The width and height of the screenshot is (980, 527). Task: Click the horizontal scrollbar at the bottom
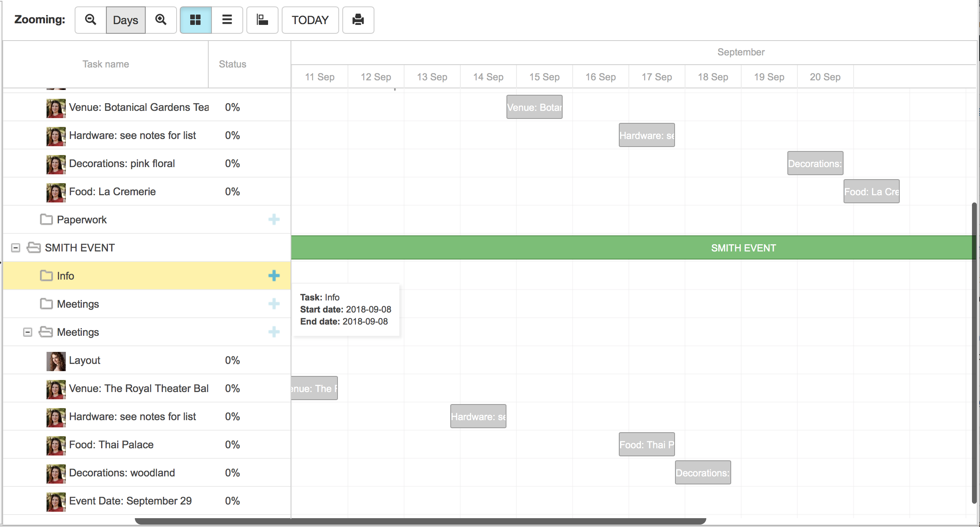[x=421, y=521]
